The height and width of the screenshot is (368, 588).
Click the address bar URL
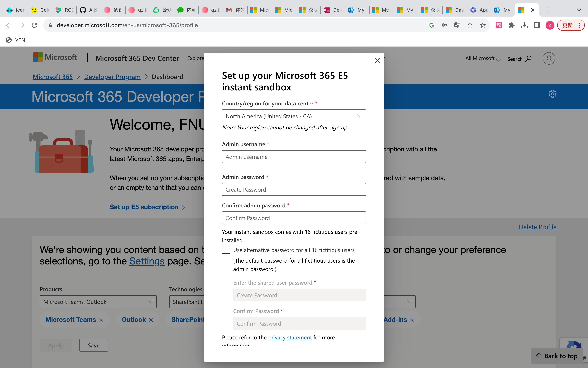click(x=127, y=25)
